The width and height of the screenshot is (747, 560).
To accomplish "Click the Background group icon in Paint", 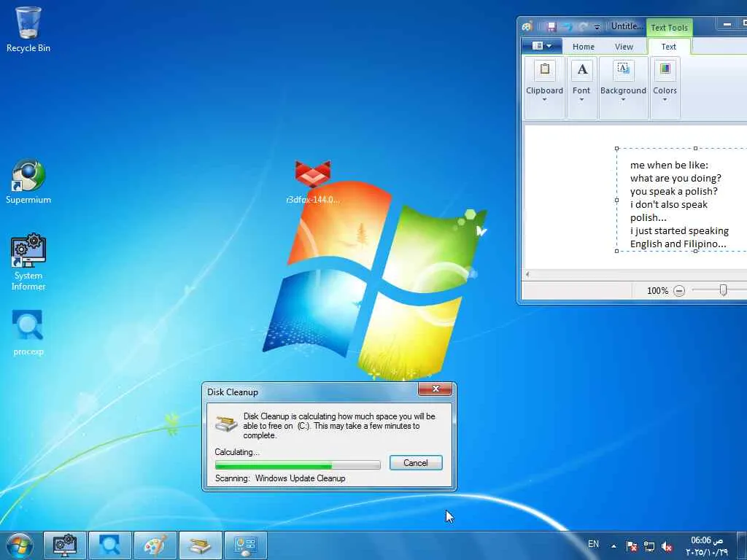I will (x=623, y=69).
